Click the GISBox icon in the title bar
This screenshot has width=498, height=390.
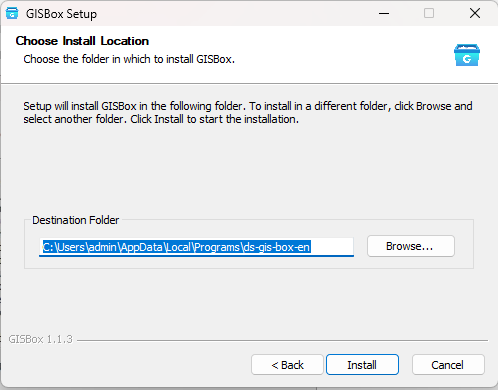pos(12,14)
